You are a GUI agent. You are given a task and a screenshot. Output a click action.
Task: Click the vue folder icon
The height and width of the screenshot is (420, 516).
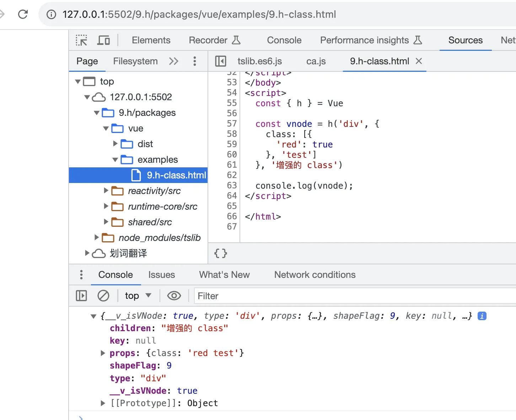118,128
